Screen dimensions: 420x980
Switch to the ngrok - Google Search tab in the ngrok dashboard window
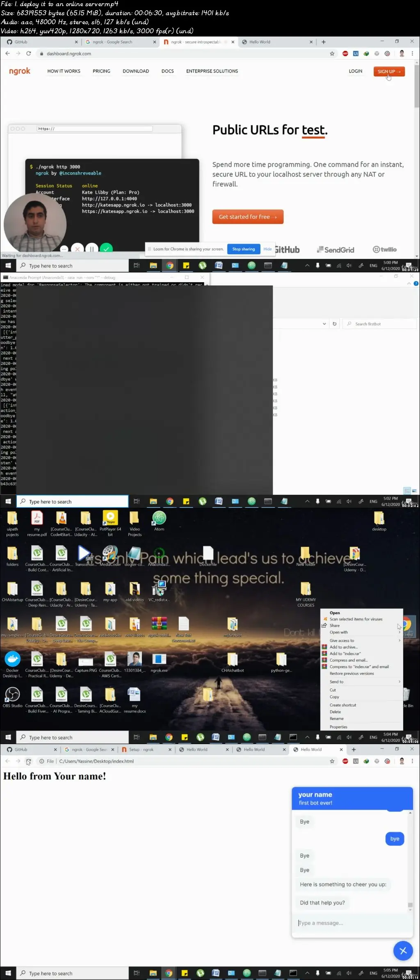[x=119, y=42]
